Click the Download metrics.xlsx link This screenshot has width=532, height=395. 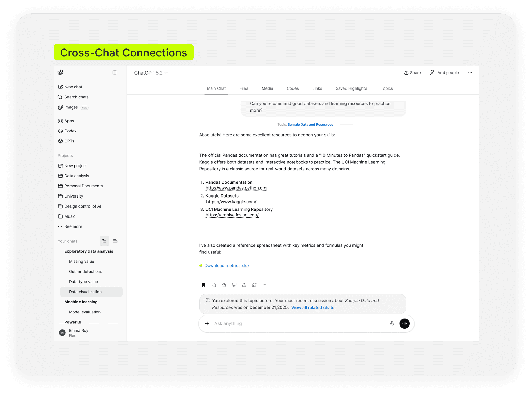pyautogui.click(x=227, y=265)
